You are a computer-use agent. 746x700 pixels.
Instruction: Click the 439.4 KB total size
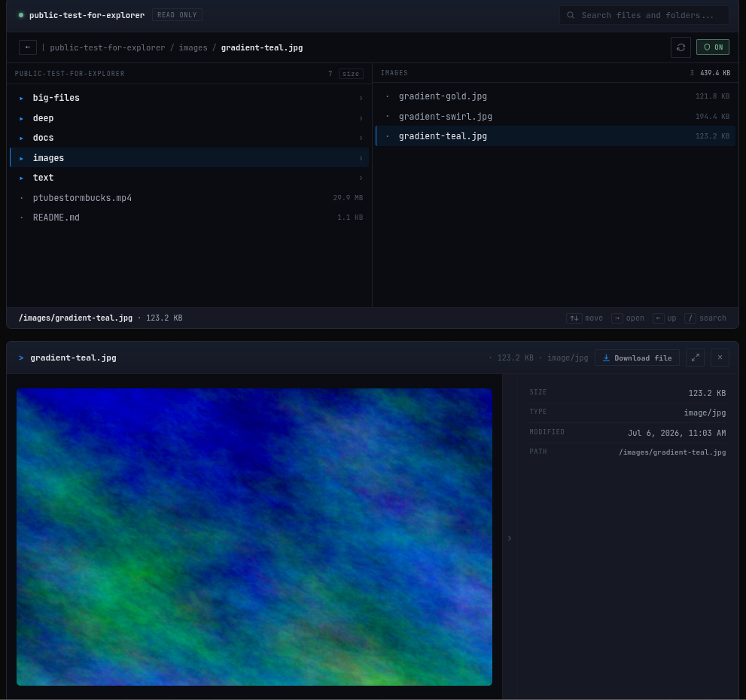(x=715, y=73)
